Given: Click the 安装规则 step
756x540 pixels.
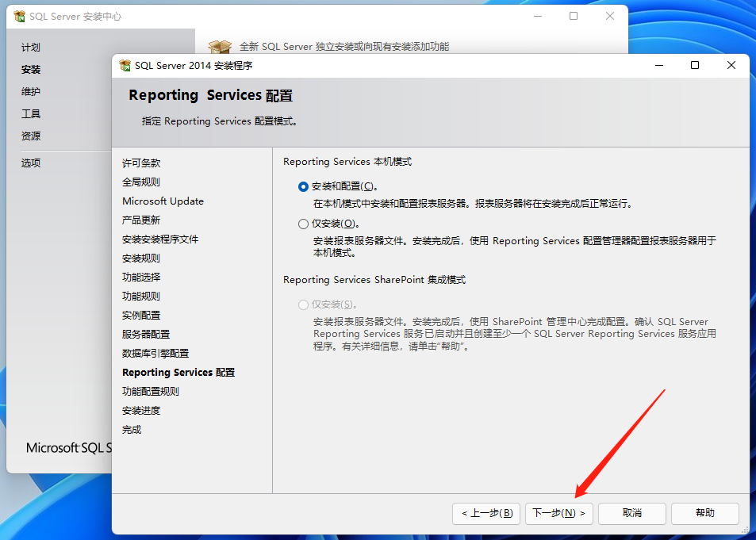Looking at the screenshot, I should [x=141, y=259].
